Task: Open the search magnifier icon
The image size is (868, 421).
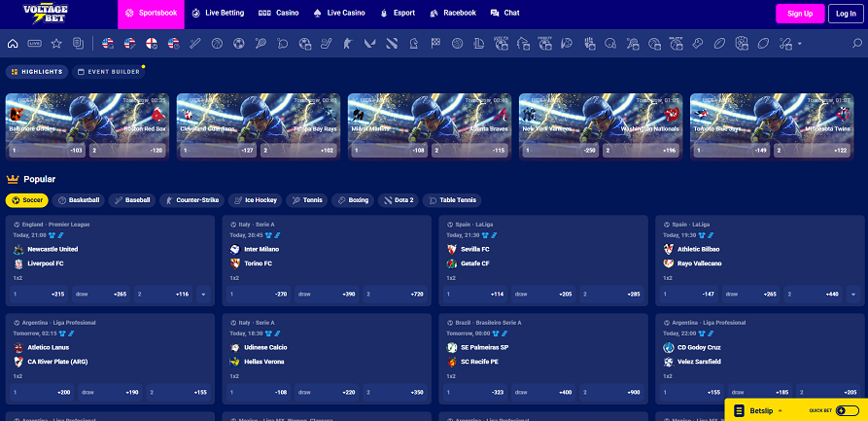Action: click(857, 43)
